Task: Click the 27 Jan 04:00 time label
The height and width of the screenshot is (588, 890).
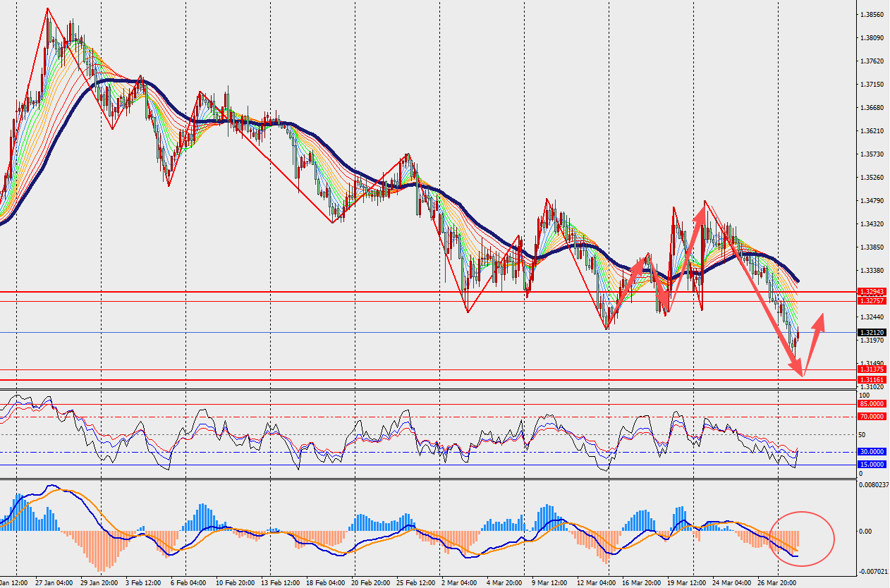Action: pyautogui.click(x=54, y=583)
